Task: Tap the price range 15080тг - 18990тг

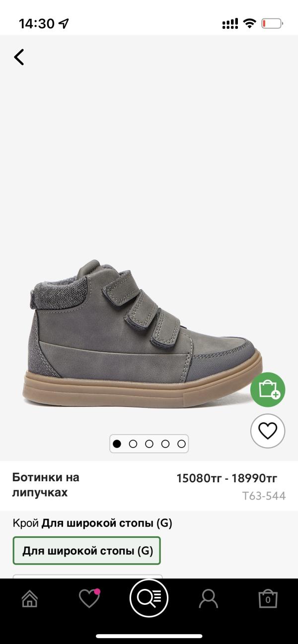Action: [226, 478]
